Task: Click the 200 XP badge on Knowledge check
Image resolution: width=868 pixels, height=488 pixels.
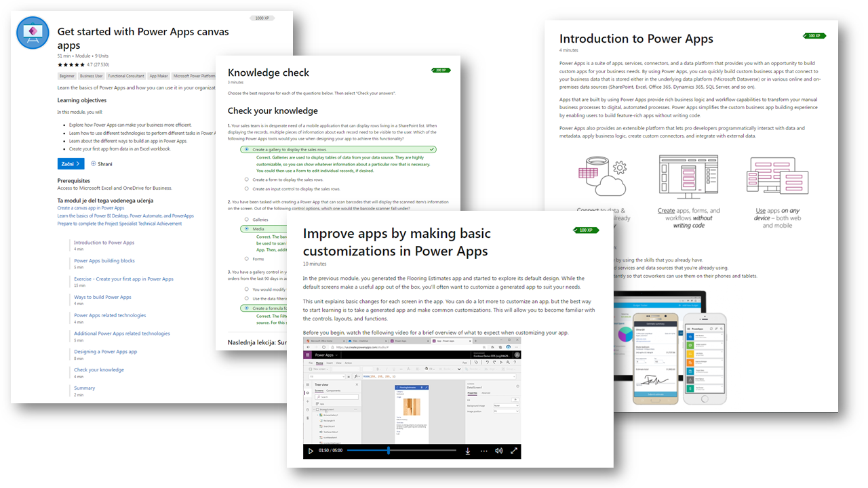Action: tap(441, 70)
